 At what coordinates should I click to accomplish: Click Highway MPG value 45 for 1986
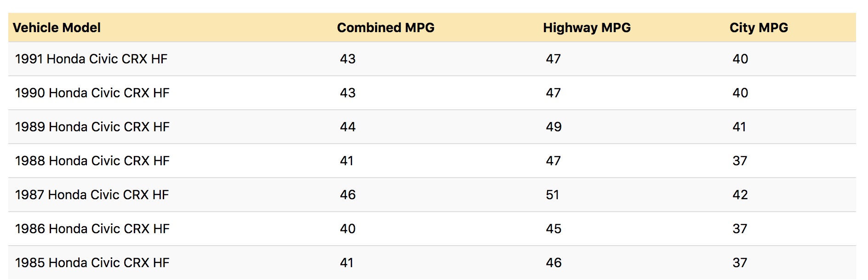[x=554, y=229]
